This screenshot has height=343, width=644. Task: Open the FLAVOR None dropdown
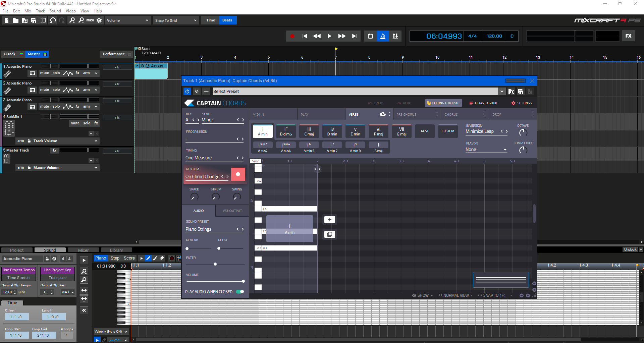click(x=486, y=150)
